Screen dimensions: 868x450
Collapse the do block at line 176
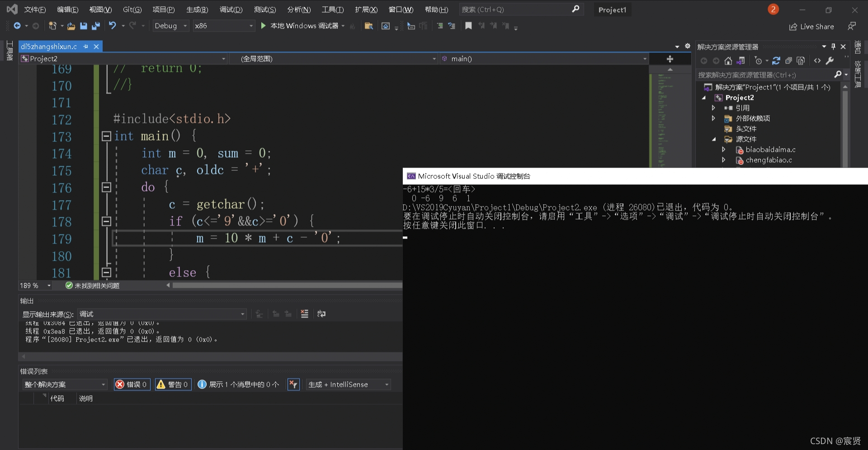point(106,187)
